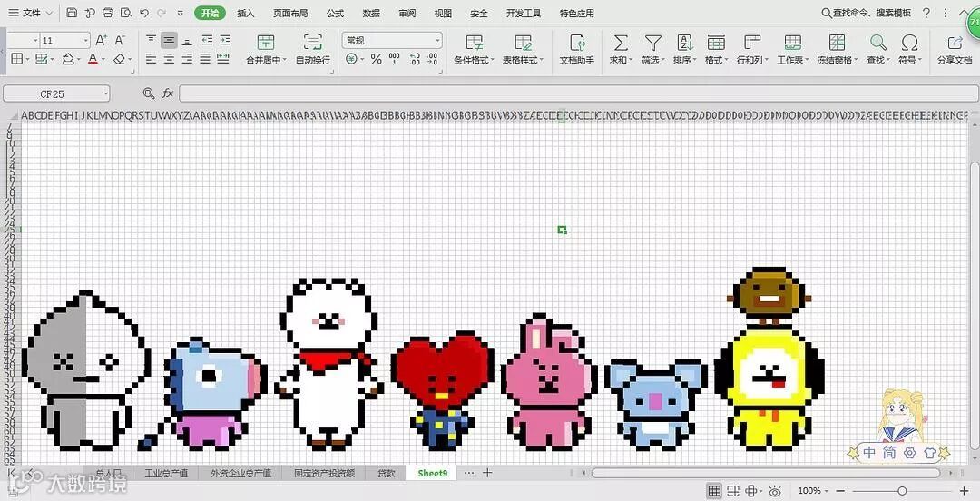Click the distributed alignment icon
This screenshot has height=501, width=980.
[223, 59]
